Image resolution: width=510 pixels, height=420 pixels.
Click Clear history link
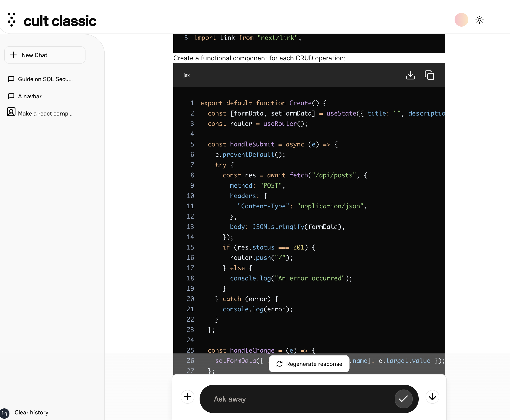tap(31, 412)
